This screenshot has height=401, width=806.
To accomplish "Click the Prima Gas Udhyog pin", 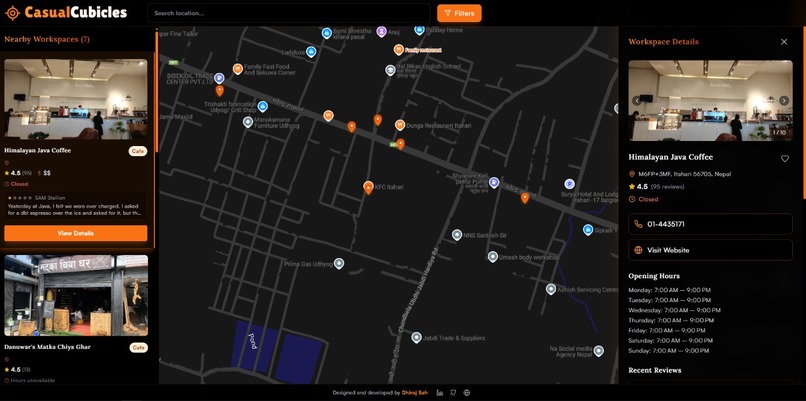I will point(339,264).
